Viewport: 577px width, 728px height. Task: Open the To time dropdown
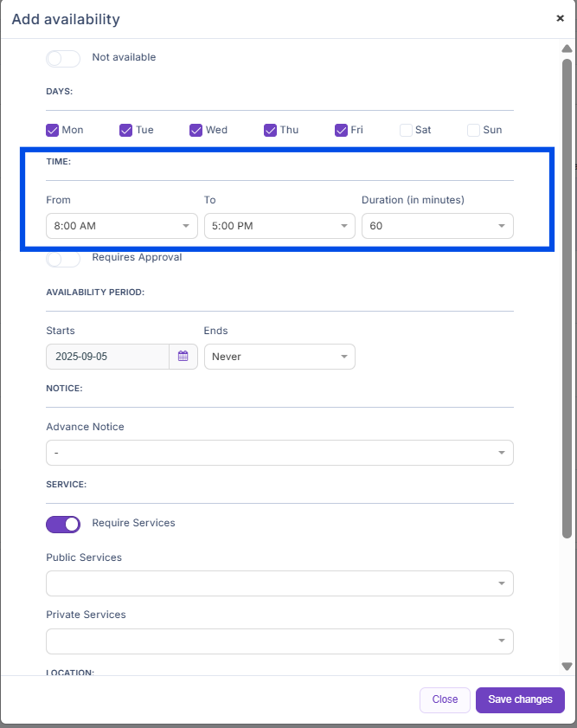279,226
